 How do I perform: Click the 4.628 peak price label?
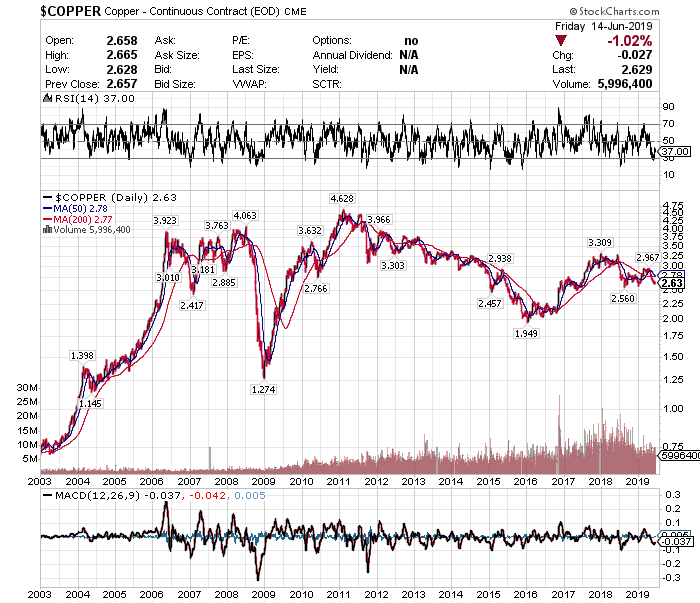tap(342, 199)
